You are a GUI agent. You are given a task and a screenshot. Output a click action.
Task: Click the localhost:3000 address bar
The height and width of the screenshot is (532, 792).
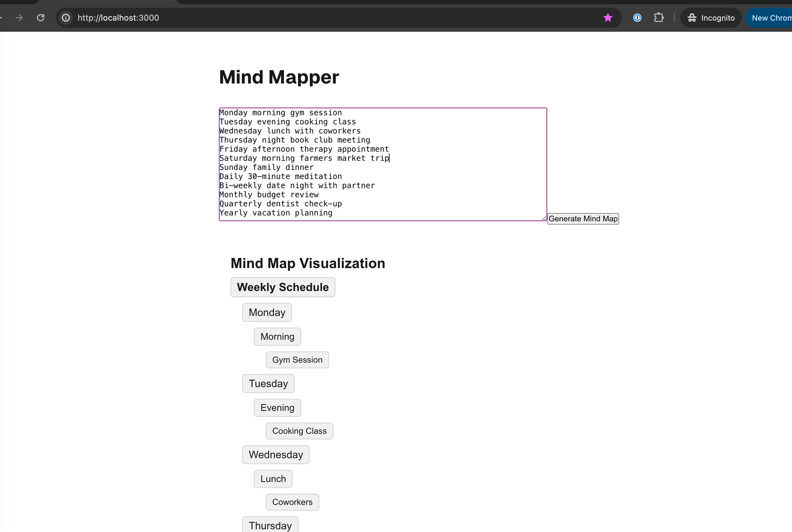317,18
